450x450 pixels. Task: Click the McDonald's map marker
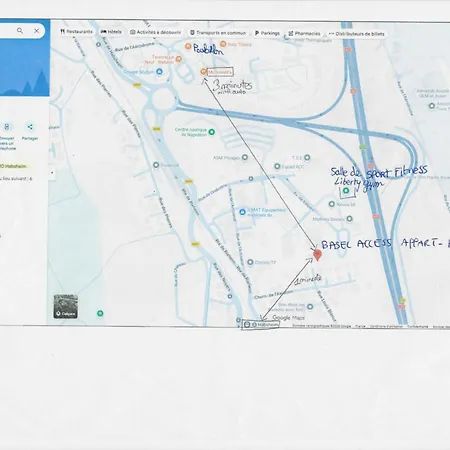click(x=203, y=72)
